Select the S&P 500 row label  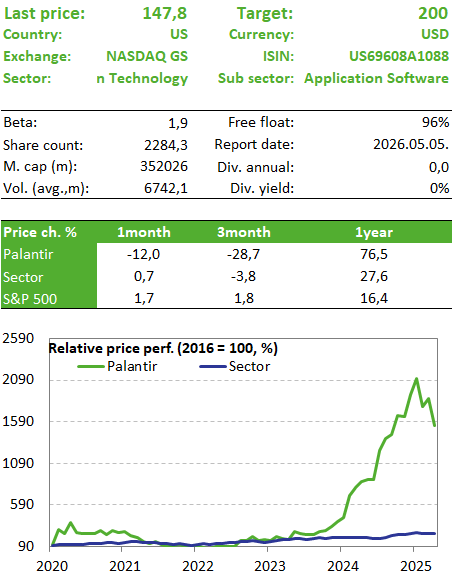point(30,299)
